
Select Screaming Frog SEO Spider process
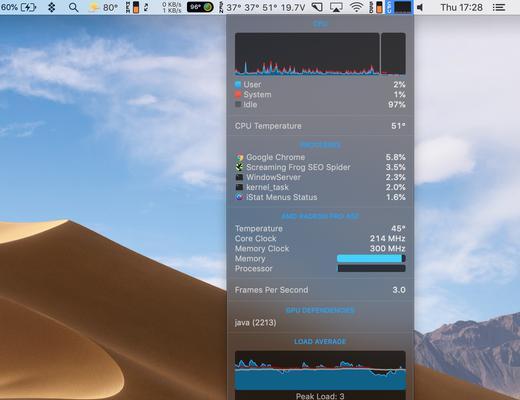[x=320, y=167]
